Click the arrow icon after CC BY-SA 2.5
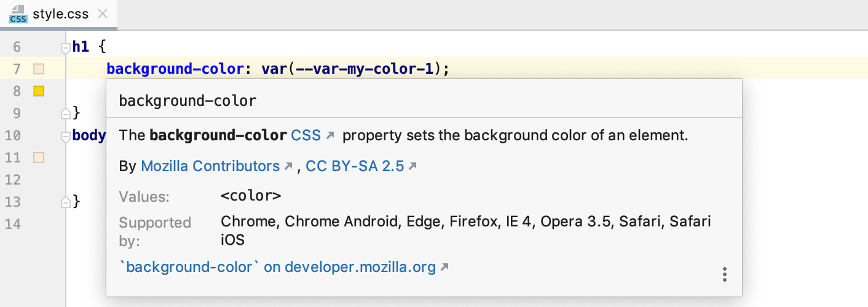Screen dimensions: 868x307 (413, 166)
